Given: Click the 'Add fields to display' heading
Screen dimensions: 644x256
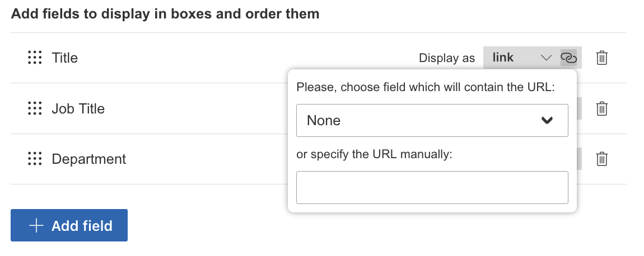Looking at the screenshot, I should click(x=165, y=14).
